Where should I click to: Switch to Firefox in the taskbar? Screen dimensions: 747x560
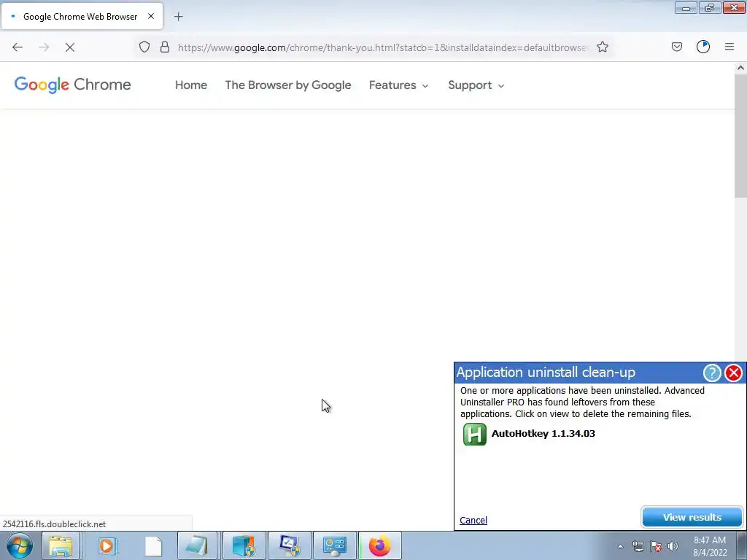[x=379, y=545]
